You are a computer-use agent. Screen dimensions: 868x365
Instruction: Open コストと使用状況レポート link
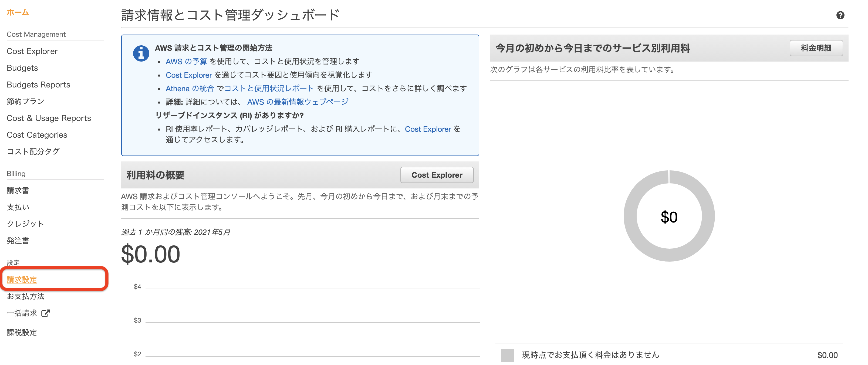point(269,88)
